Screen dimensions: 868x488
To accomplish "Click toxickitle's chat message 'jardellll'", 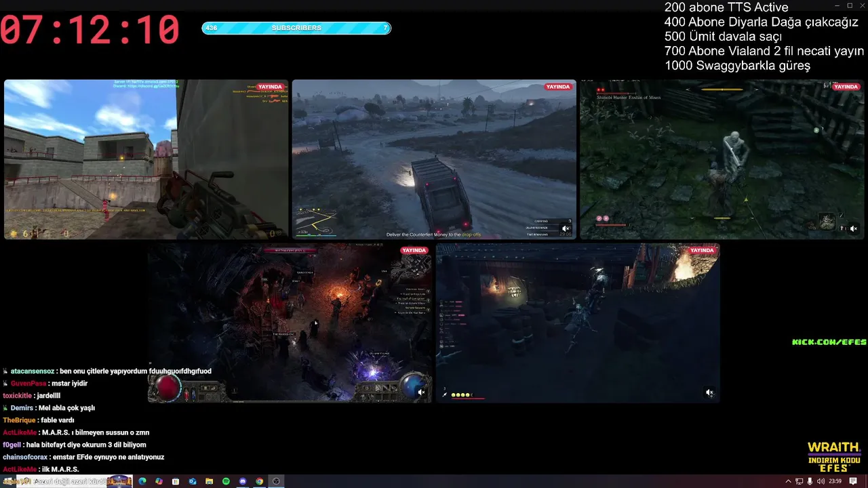I will tap(32, 396).
